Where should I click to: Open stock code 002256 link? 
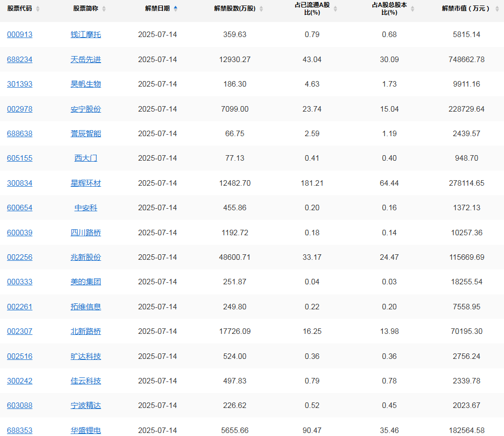click(20, 257)
